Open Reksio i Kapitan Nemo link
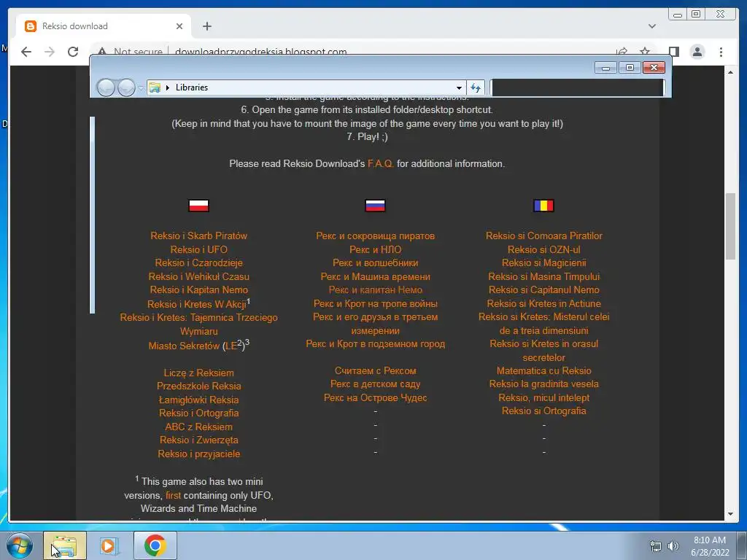This screenshot has height=560, width=747. point(198,290)
